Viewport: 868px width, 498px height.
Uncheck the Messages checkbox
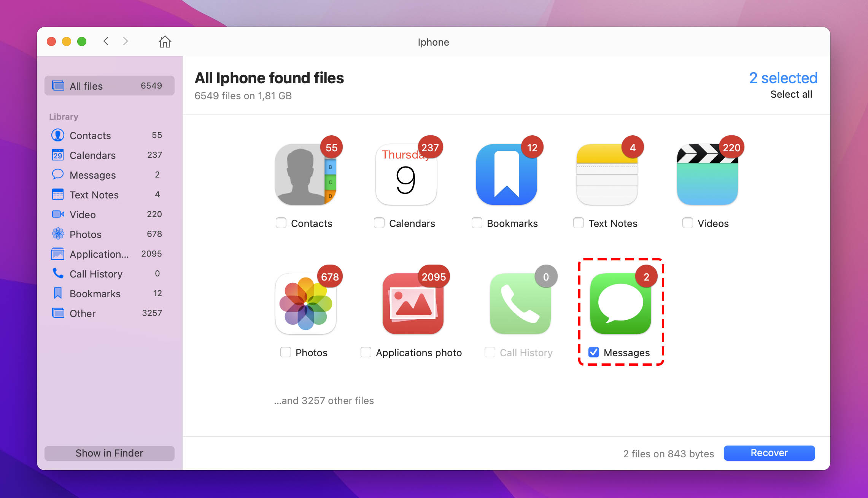click(x=594, y=352)
